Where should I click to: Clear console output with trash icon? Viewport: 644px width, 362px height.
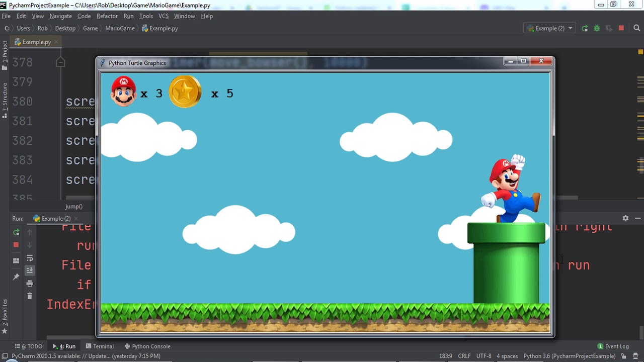tap(30, 296)
